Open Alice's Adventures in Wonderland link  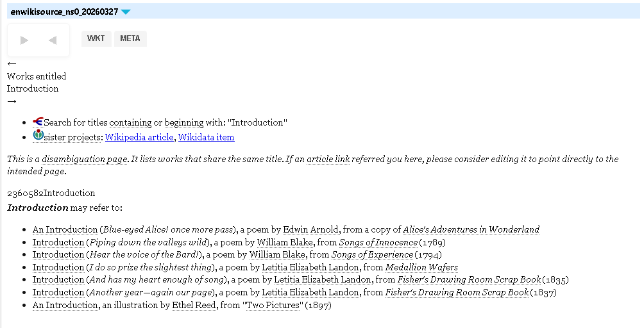471,229
